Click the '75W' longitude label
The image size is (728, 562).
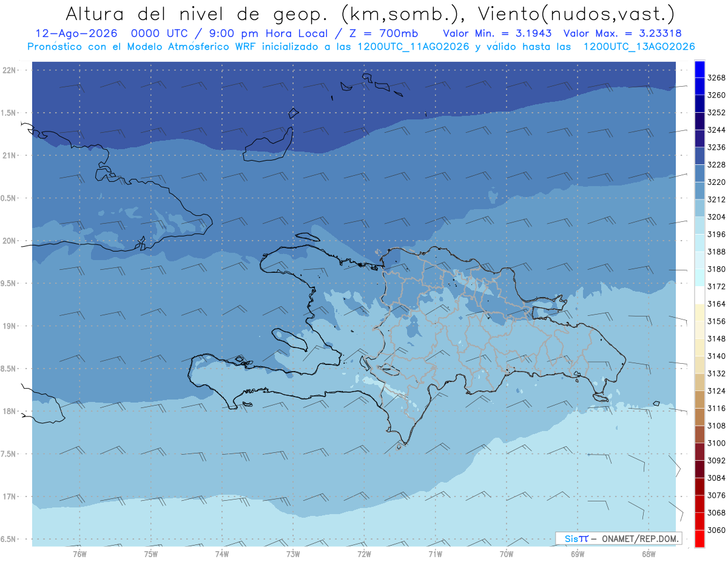pyautogui.click(x=151, y=554)
